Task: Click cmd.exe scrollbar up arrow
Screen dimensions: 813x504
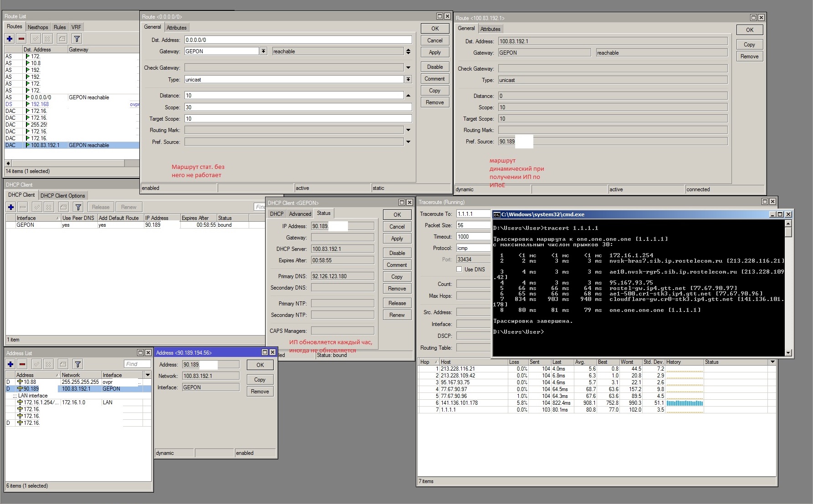Action: tap(788, 223)
